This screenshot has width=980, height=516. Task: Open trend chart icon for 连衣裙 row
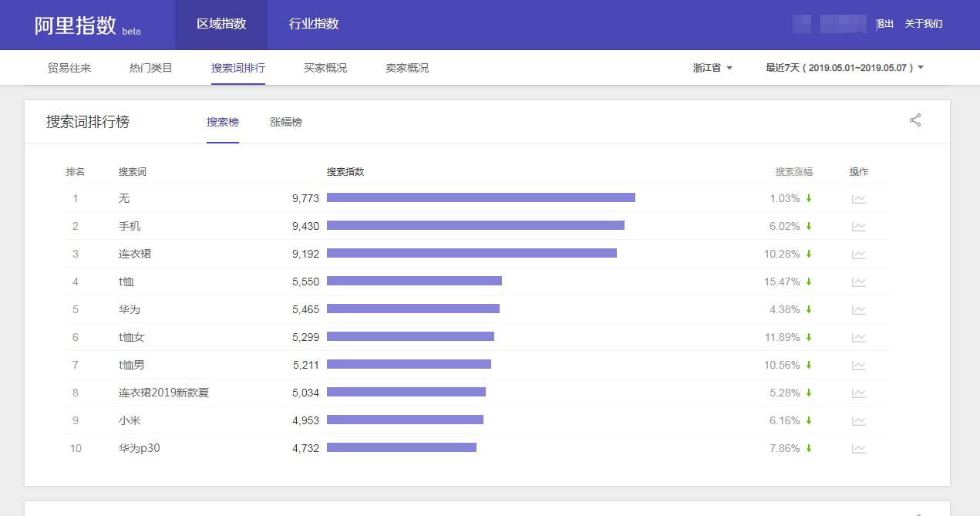pos(858,255)
